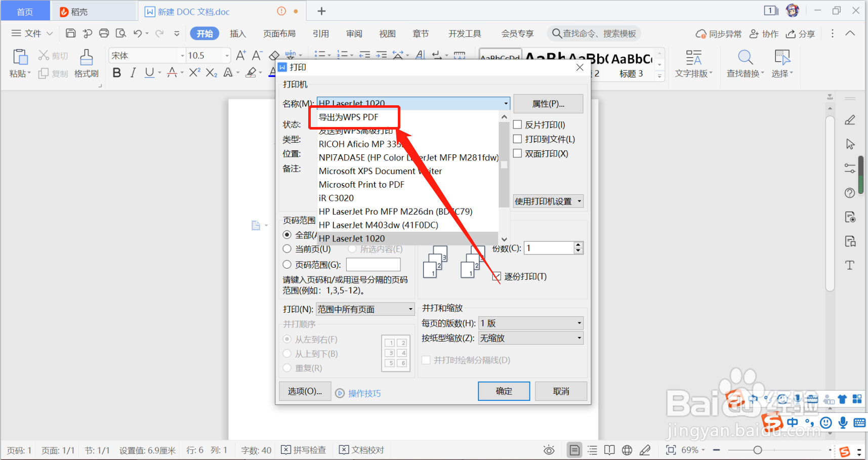Select the 全部 page range radio button
Viewport: 868px width, 460px height.
[287, 235]
